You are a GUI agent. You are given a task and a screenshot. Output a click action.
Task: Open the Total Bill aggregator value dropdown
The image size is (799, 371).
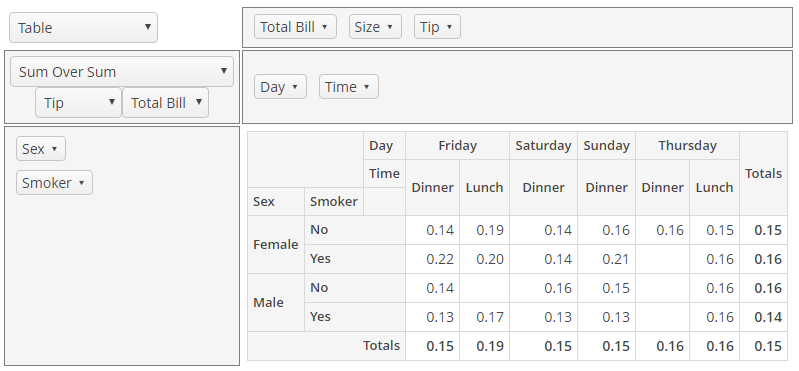pyautogui.click(x=166, y=102)
